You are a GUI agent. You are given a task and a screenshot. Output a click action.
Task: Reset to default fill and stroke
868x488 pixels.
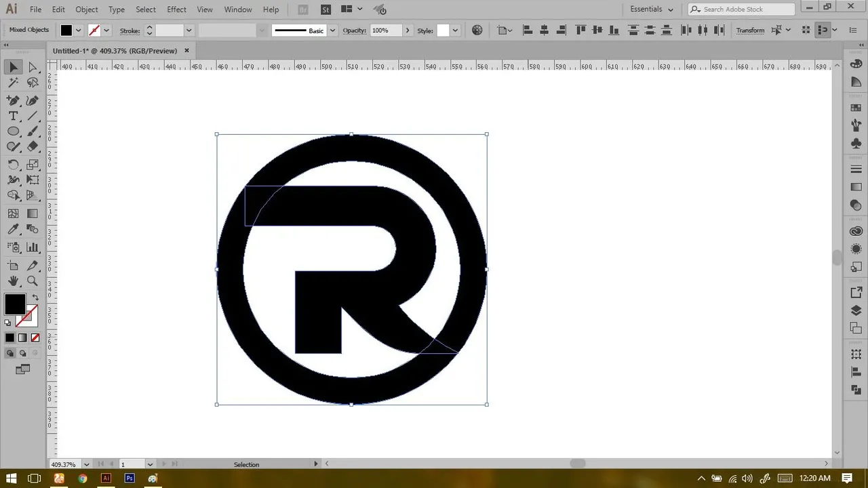[8, 323]
